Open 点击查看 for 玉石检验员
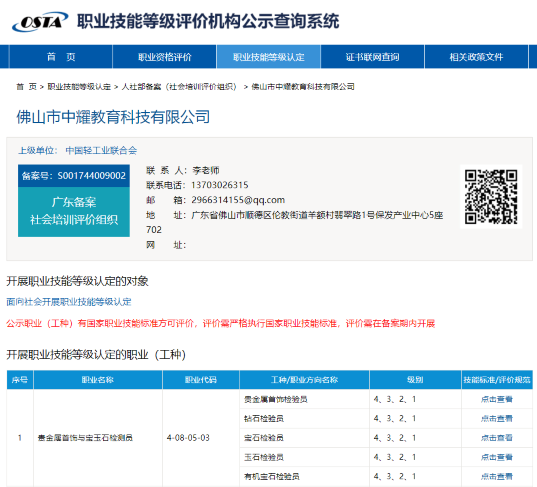This screenshot has height=487, width=537. (497, 457)
